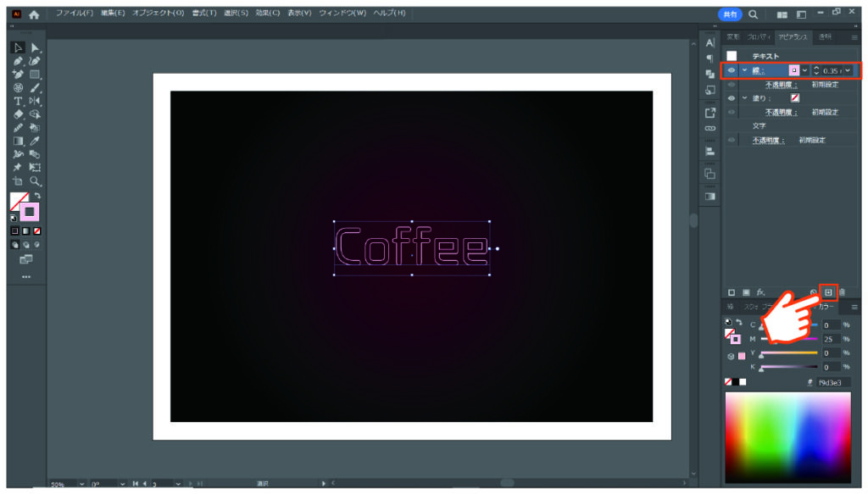Image resolution: width=868 pixels, height=494 pixels.
Task: Toggle visibility eye of 塗り fill row
Action: (x=732, y=98)
